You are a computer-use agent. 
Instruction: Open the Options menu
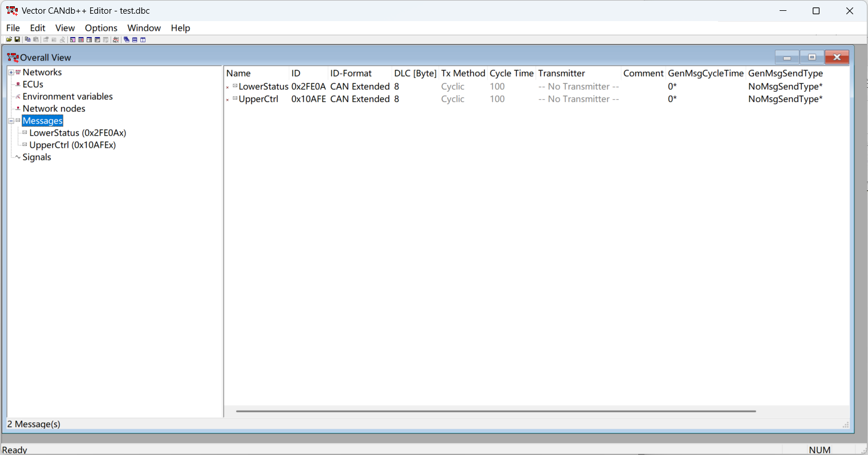pos(101,28)
